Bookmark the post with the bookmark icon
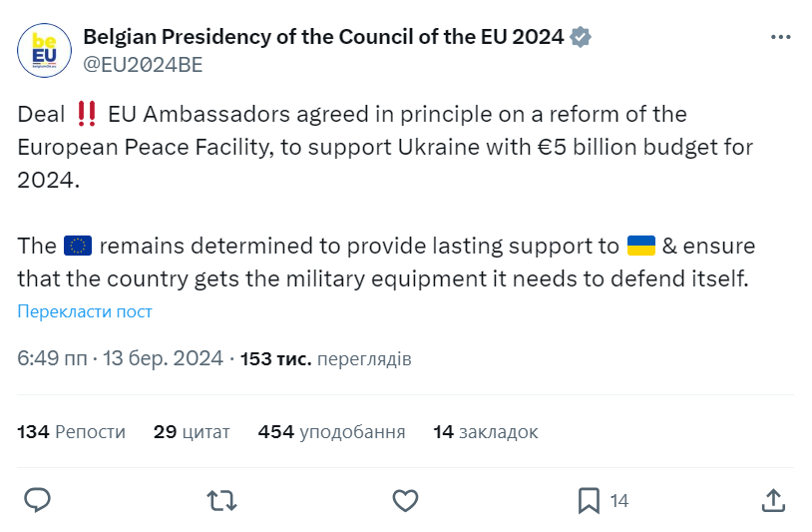The image size is (812, 532). click(589, 499)
